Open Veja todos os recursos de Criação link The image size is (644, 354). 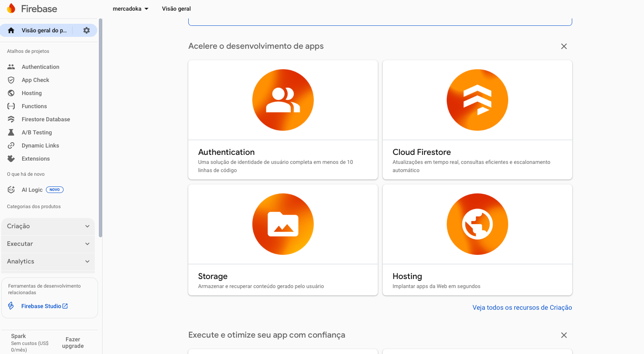522,308
